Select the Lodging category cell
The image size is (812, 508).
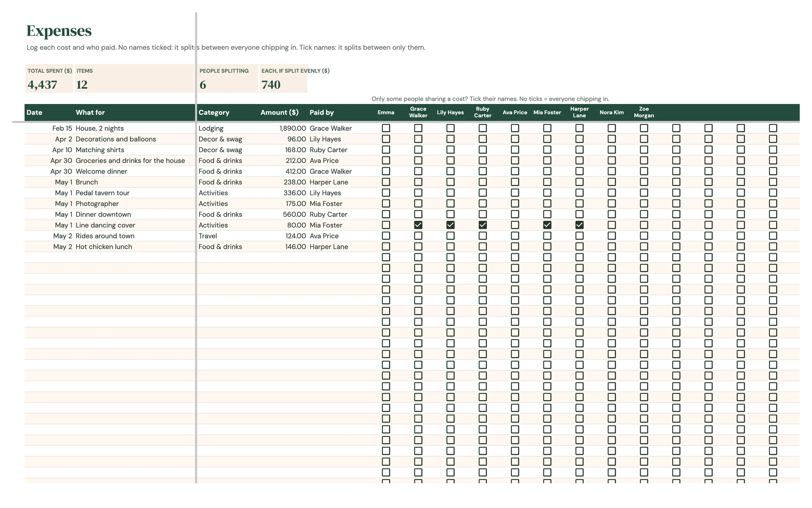tap(228, 128)
